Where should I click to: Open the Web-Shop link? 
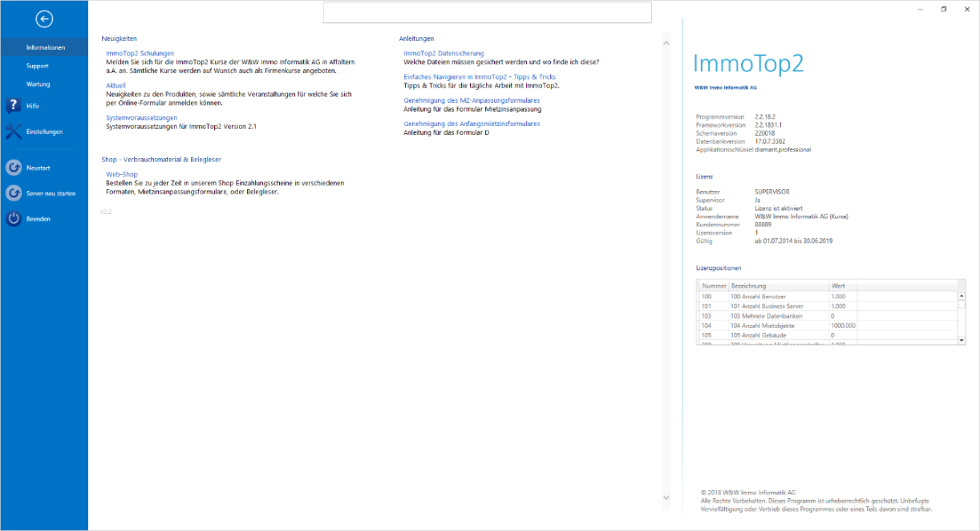point(122,174)
